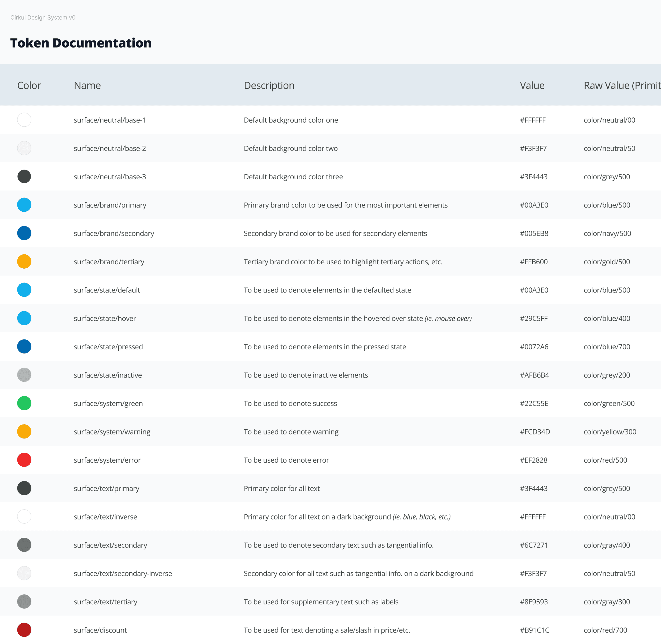Select the surface/state/inactive grey swatch
This screenshot has width=661, height=644.
point(24,375)
